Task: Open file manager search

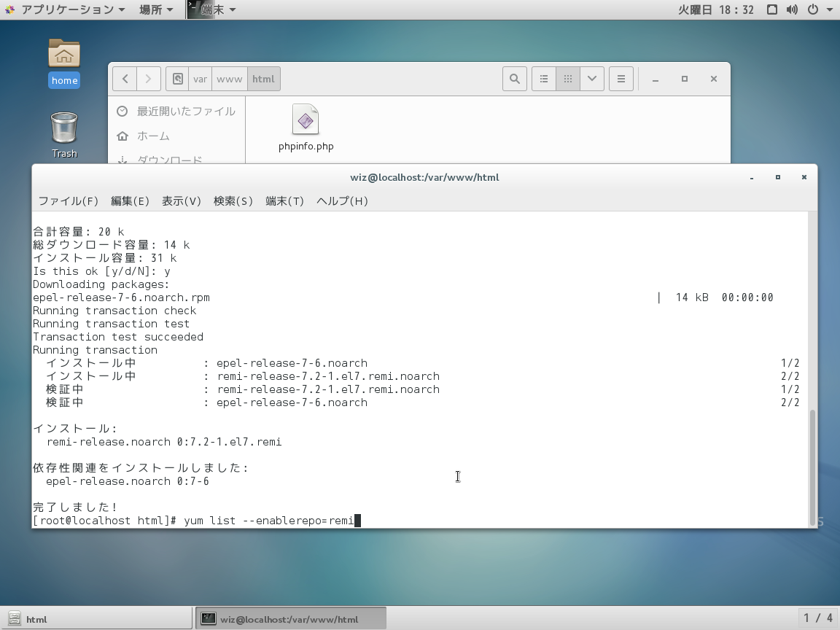Action: click(514, 79)
